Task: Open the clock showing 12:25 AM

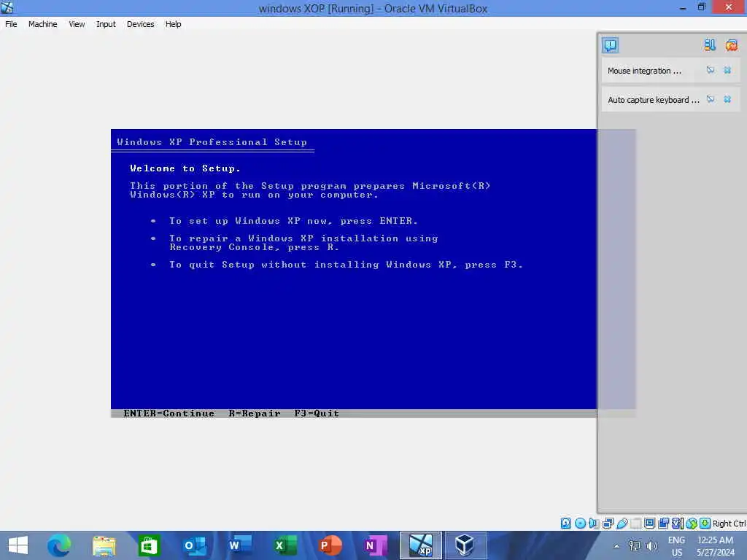Action: [715, 545]
